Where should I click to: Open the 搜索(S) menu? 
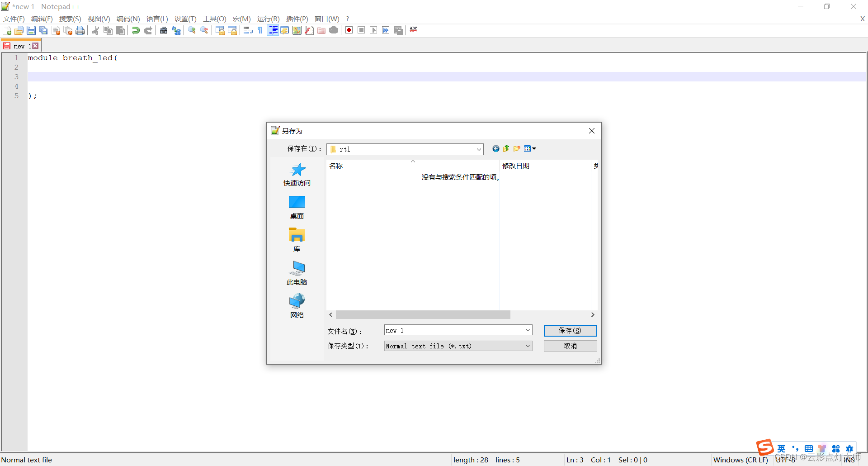pyautogui.click(x=70, y=19)
